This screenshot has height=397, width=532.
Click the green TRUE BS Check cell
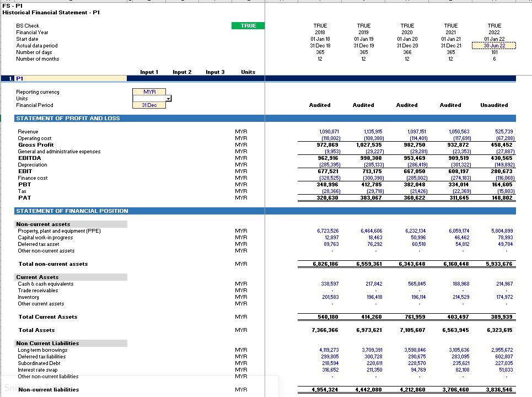[x=248, y=26]
